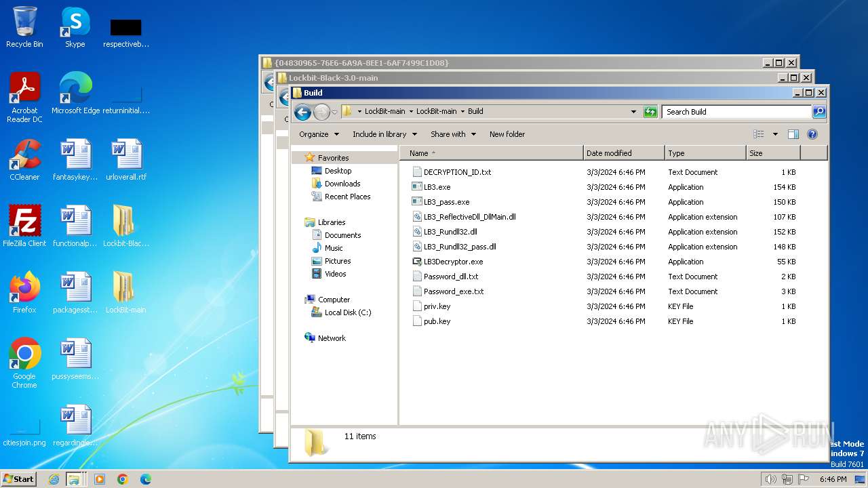Sort files by Type column
This screenshot has height=488, width=868.
tap(705, 153)
